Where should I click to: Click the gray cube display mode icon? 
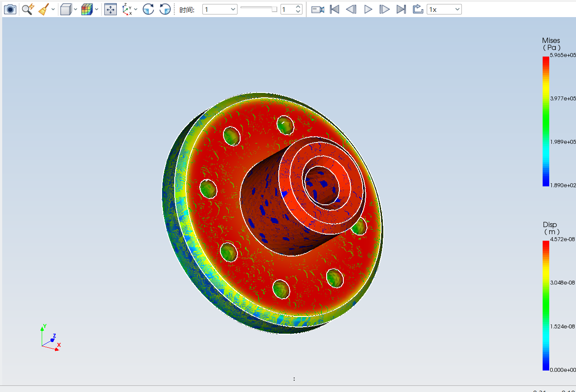(x=66, y=9)
